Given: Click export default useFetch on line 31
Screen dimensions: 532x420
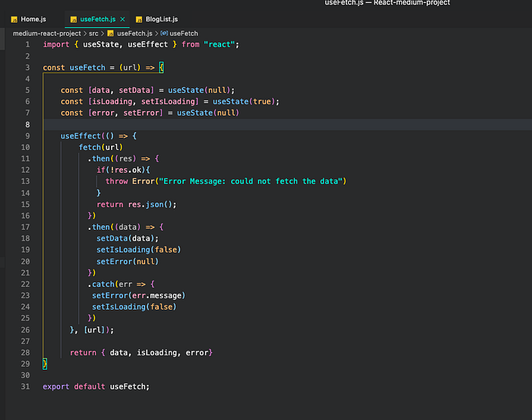Looking at the screenshot, I should pos(96,387).
